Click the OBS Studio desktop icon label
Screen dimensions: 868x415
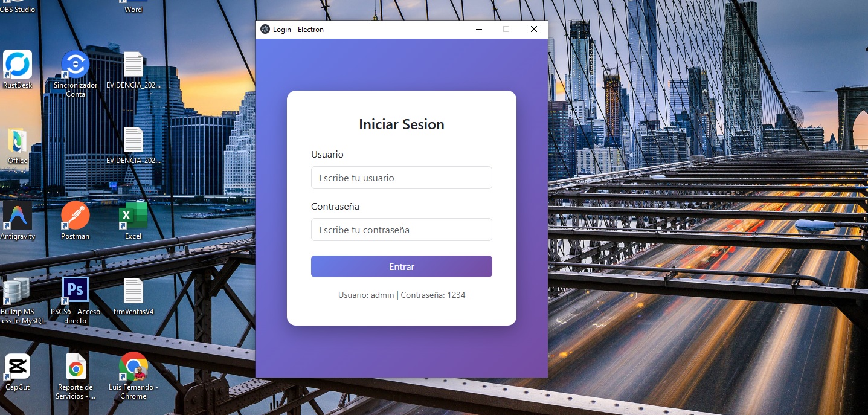click(x=18, y=10)
